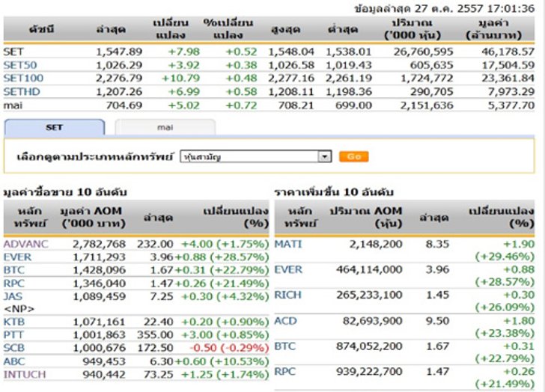Open EVER in top gainers list
The width and height of the screenshot is (545, 392).
pos(288,269)
